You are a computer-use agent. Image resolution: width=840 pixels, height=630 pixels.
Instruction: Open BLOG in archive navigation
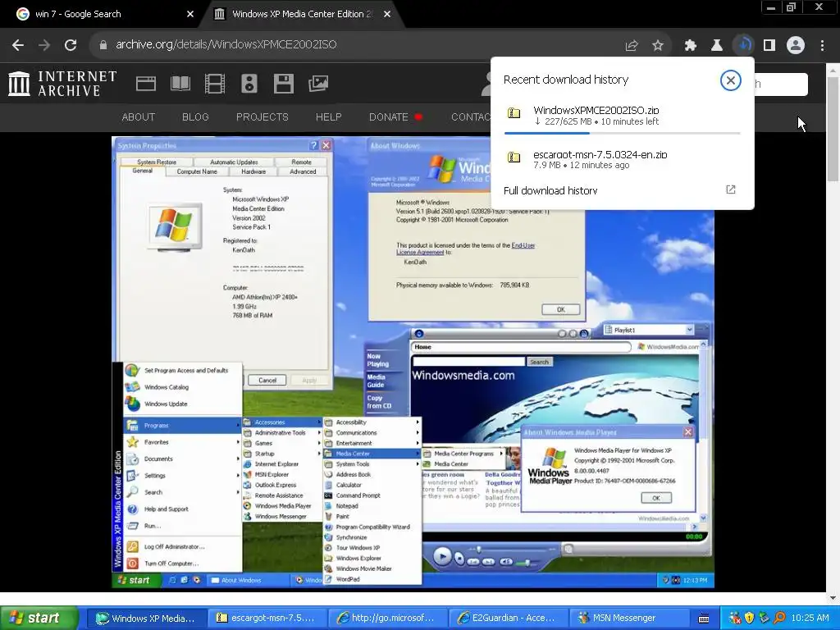coord(195,116)
